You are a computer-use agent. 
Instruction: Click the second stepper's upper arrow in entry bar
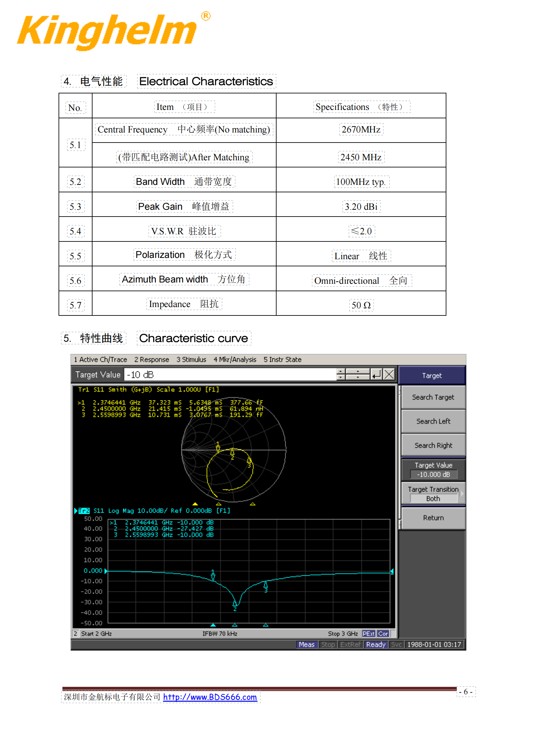(358, 371)
